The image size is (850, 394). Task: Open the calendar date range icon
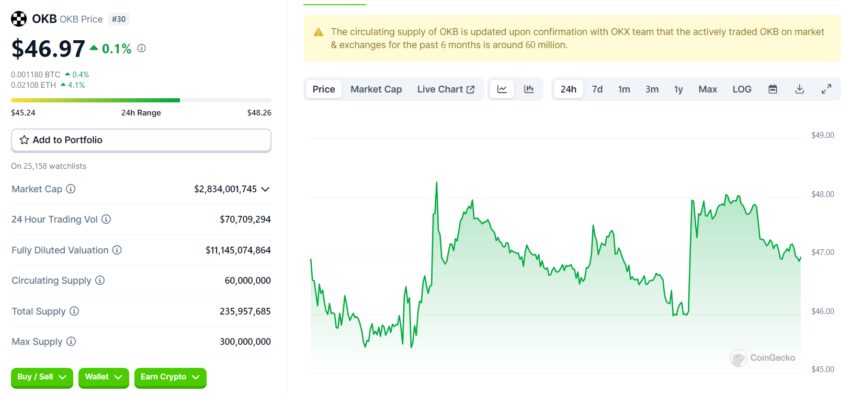coord(772,89)
